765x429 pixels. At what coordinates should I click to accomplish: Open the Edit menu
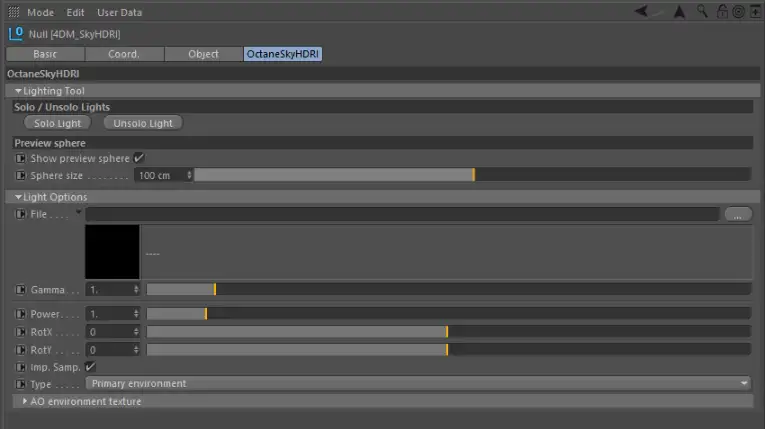75,12
